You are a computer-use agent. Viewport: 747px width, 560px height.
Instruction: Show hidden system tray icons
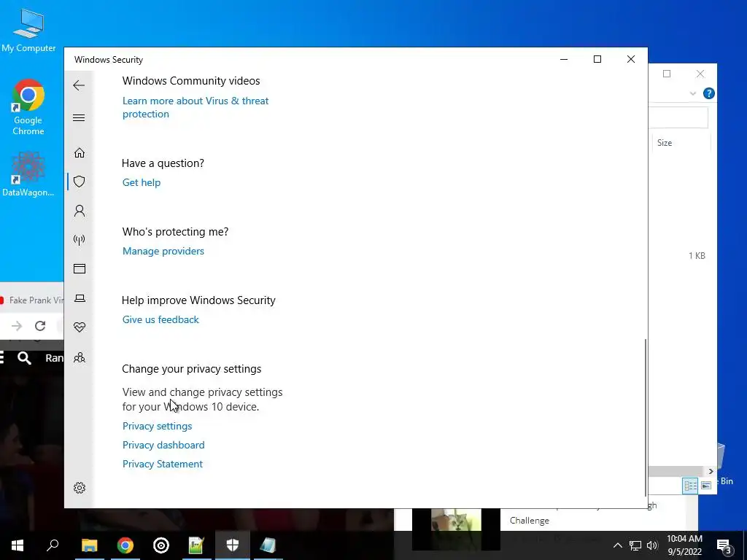[x=617, y=545]
